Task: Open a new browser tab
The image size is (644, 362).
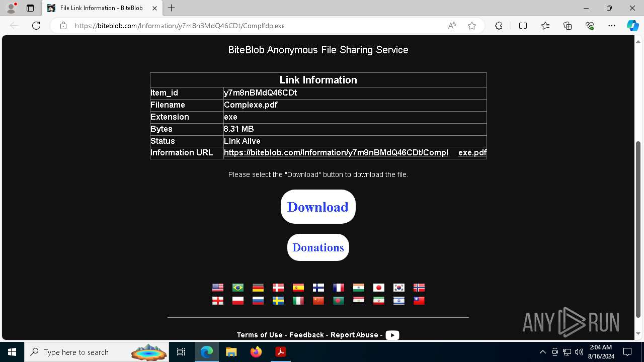Action: [172, 8]
